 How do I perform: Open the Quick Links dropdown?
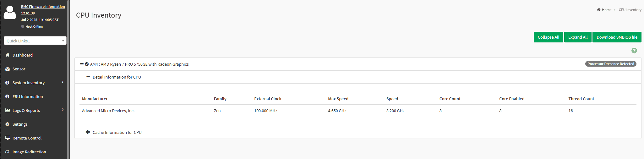(x=35, y=41)
